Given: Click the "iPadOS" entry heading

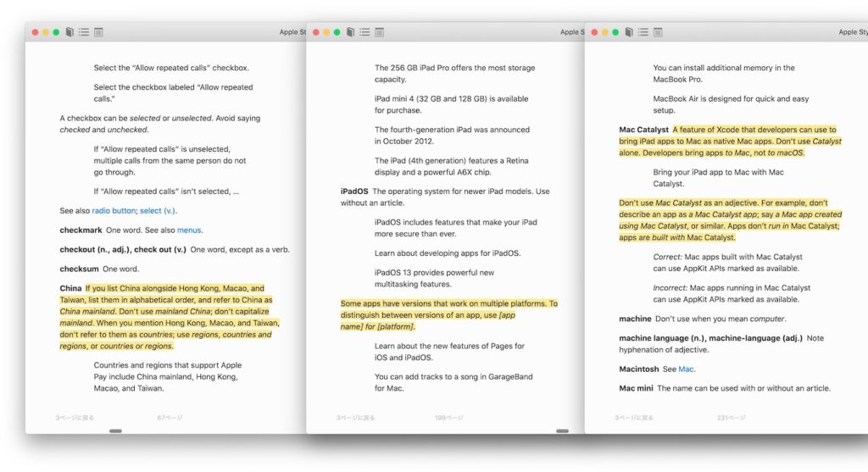Looking at the screenshot, I should [354, 192].
